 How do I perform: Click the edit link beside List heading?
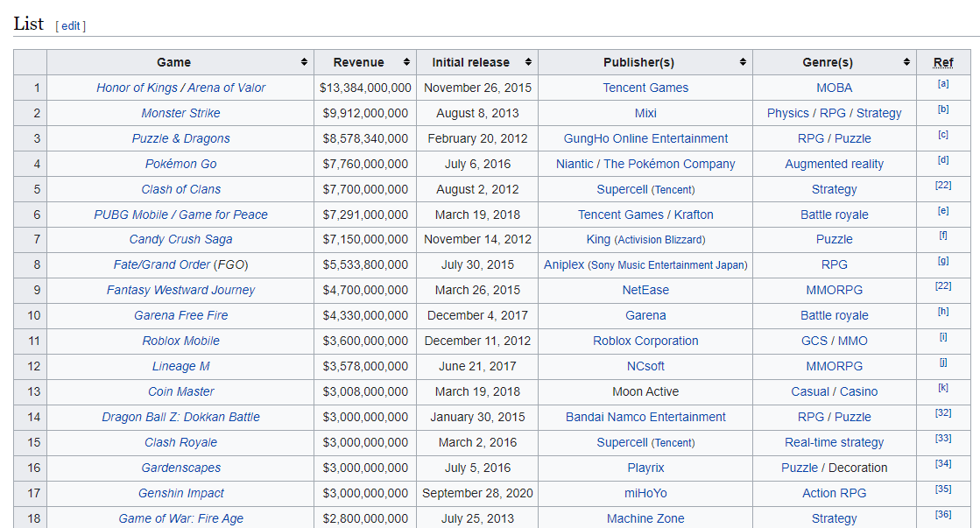(71, 25)
